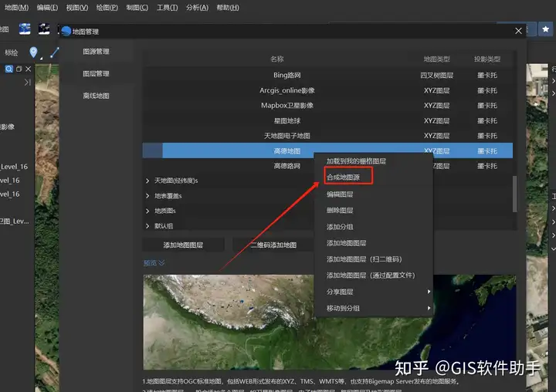Choose 添加地图图层（扫二维码）menu entry
Viewport: 556px width, 392px height.
[374, 259]
